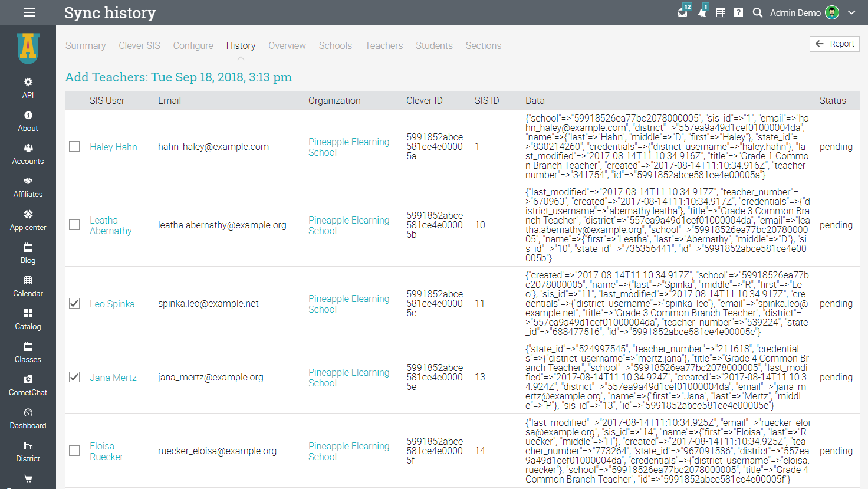Screen dimensions: 868x489
Task: Check the Haley Hahn row checkbox
Action: point(74,146)
